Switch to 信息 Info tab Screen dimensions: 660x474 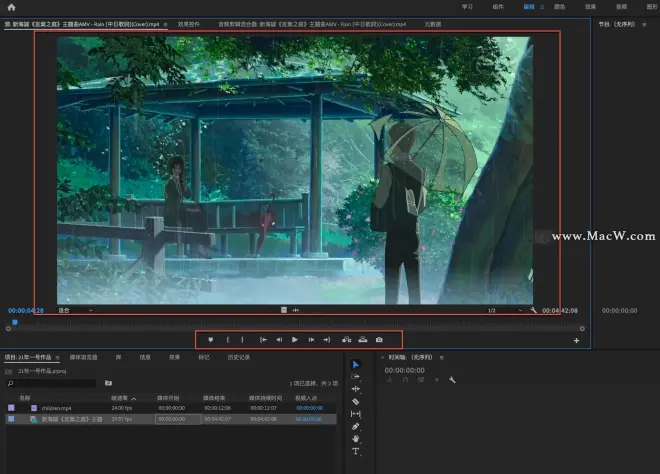tap(145, 357)
